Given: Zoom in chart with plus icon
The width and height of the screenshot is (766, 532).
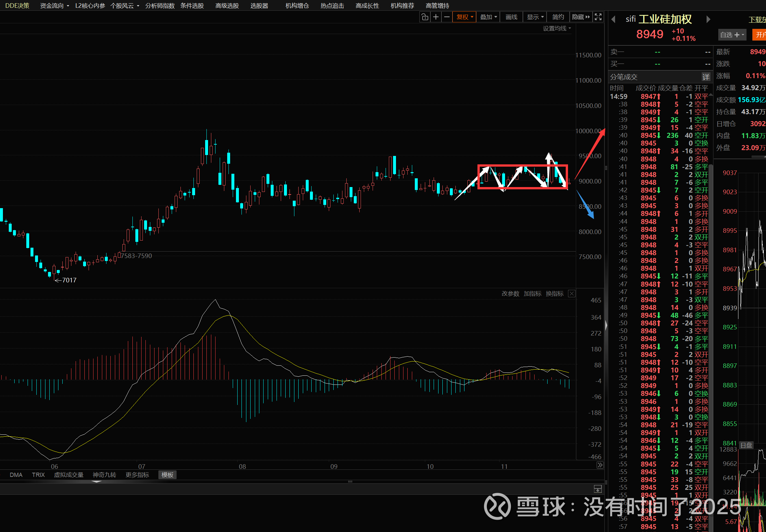Looking at the screenshot, I should (x=436, y=17).
